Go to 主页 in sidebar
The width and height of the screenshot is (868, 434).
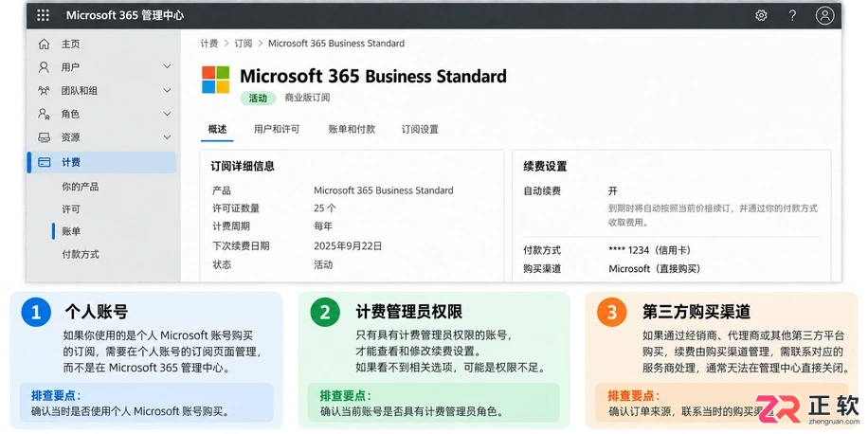[x=70, y=44]
